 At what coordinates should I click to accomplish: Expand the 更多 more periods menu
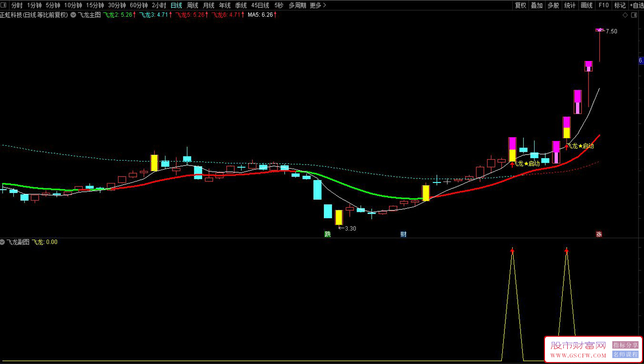[317, 5]
